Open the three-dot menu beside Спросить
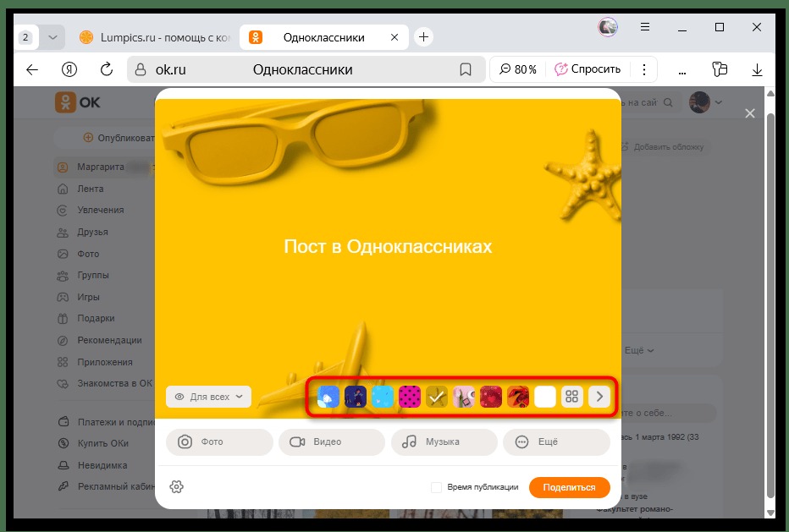 [644, 69]
